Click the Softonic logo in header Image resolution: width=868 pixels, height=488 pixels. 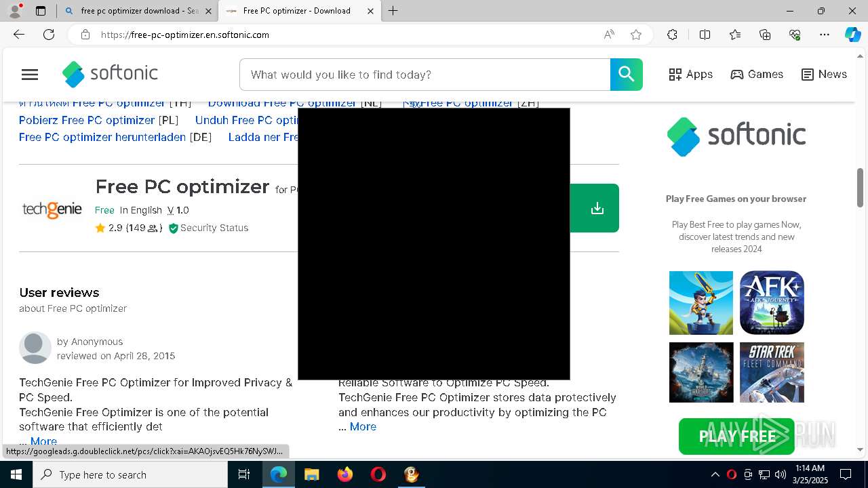(x=110, y=75)
